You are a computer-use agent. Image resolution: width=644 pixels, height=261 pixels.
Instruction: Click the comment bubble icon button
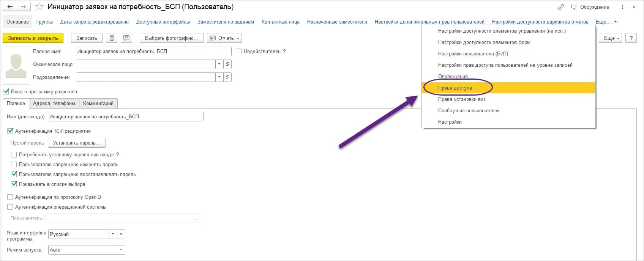[126, 38]
